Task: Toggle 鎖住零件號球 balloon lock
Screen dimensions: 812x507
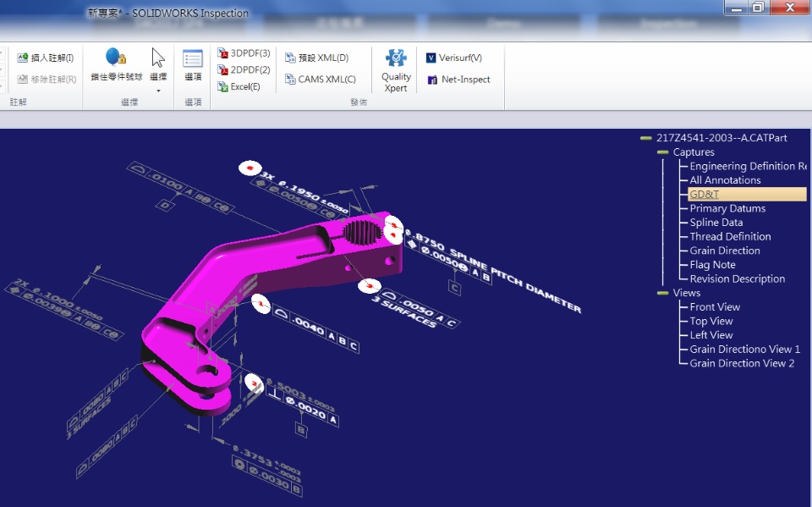Action: click(x=117, y=64)
